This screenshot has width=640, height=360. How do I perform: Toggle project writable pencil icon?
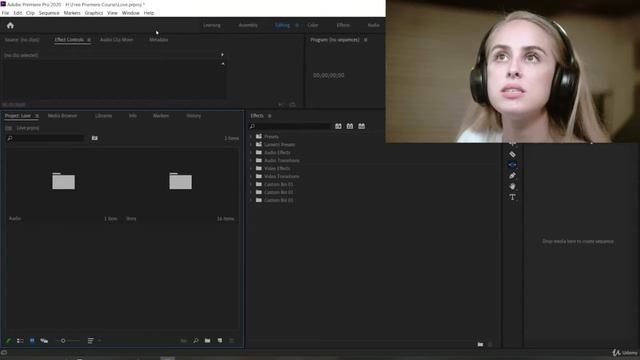[8, 340]
